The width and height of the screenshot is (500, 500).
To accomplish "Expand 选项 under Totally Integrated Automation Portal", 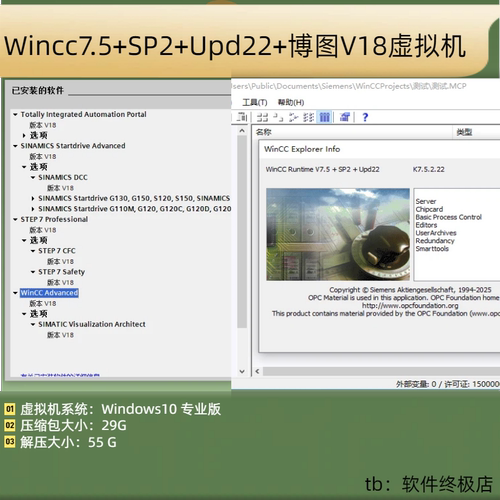I will tap(24, 135).
